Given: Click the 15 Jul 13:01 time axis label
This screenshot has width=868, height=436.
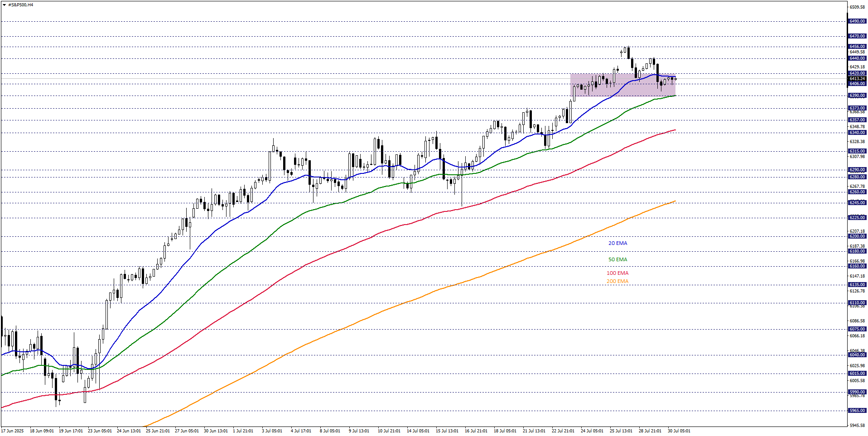Looking at the screenshot, I should click(447, 431).
